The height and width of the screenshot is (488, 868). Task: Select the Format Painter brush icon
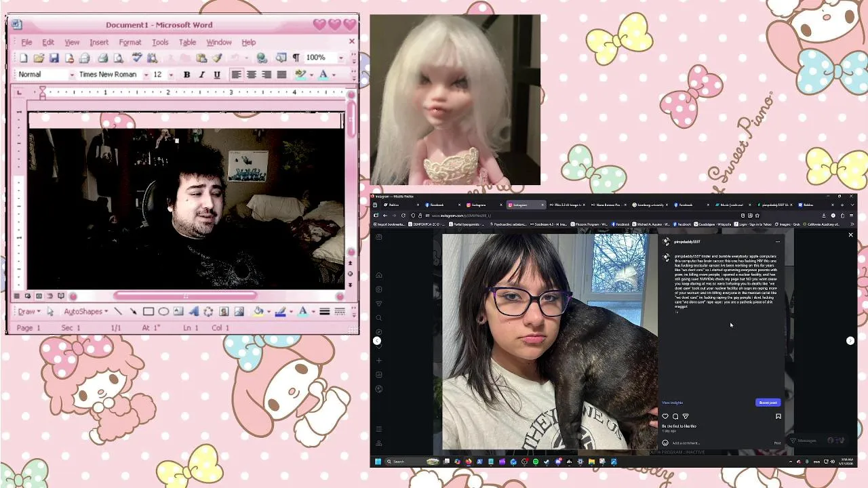point(217,58)
